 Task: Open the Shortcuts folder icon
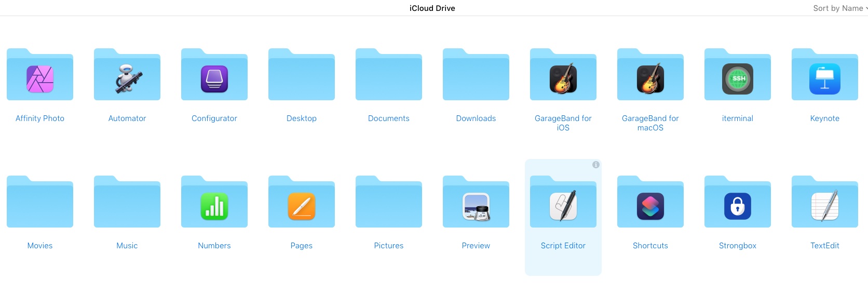pyautogui.click(x=650, y=202)
